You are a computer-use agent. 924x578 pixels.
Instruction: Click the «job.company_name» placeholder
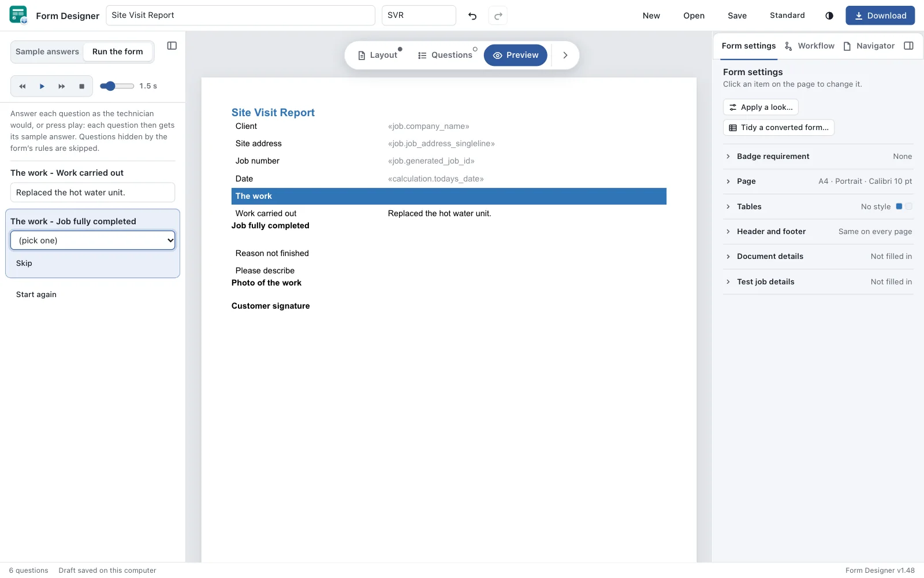tap(429, 127)
